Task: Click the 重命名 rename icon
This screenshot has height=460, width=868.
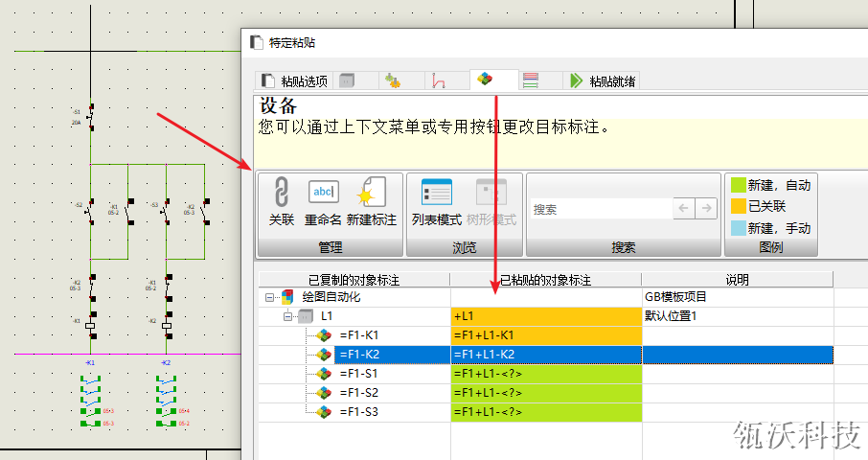Action: tap(323, 193)
